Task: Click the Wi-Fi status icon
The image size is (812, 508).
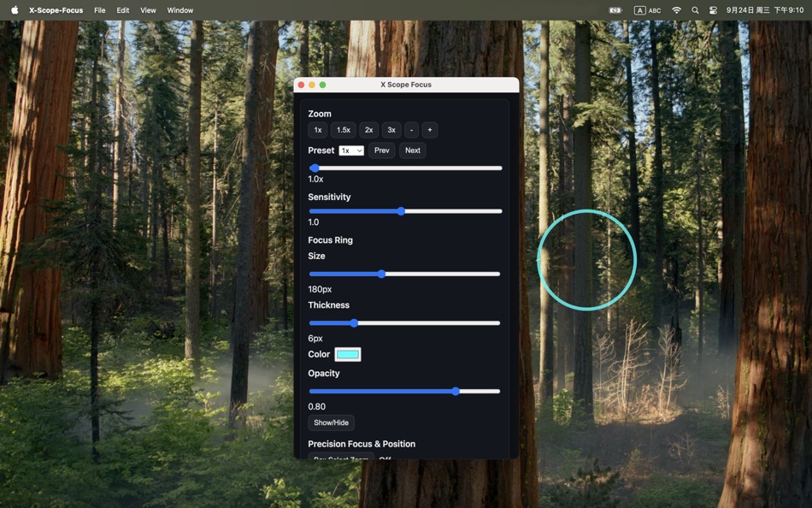Action: click(x=676, y=9)
